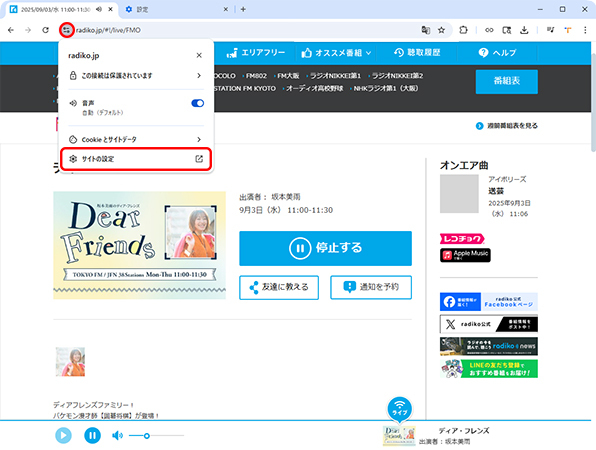Screen dimensions: 596x450
Task: Click 友達に教える share button
Action: (279, 287)
